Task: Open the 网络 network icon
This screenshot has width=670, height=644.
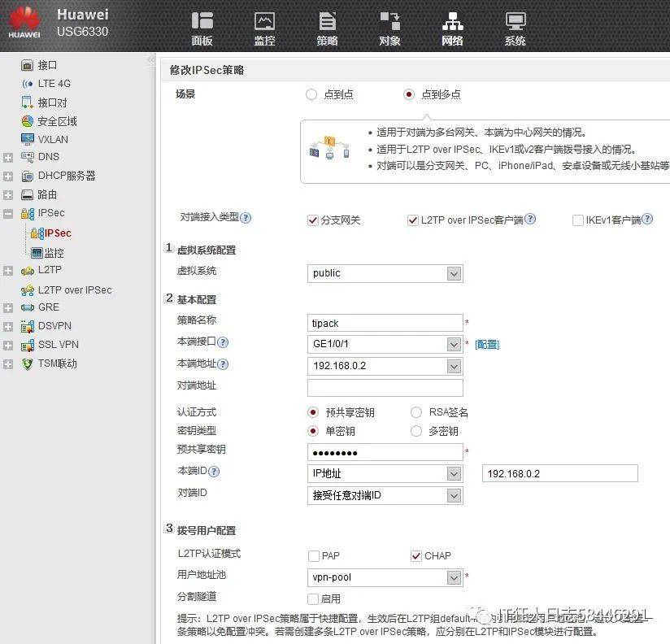Action: point(453,20)
